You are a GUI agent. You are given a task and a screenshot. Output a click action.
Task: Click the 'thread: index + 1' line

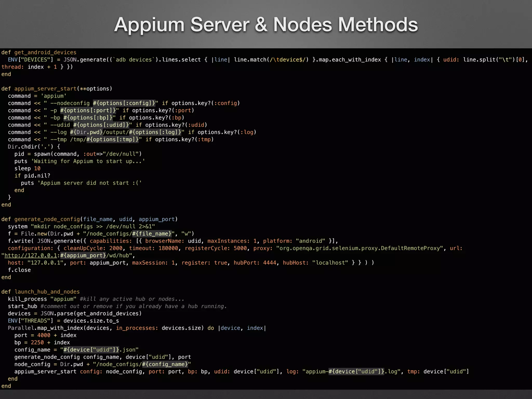(37, 67)
